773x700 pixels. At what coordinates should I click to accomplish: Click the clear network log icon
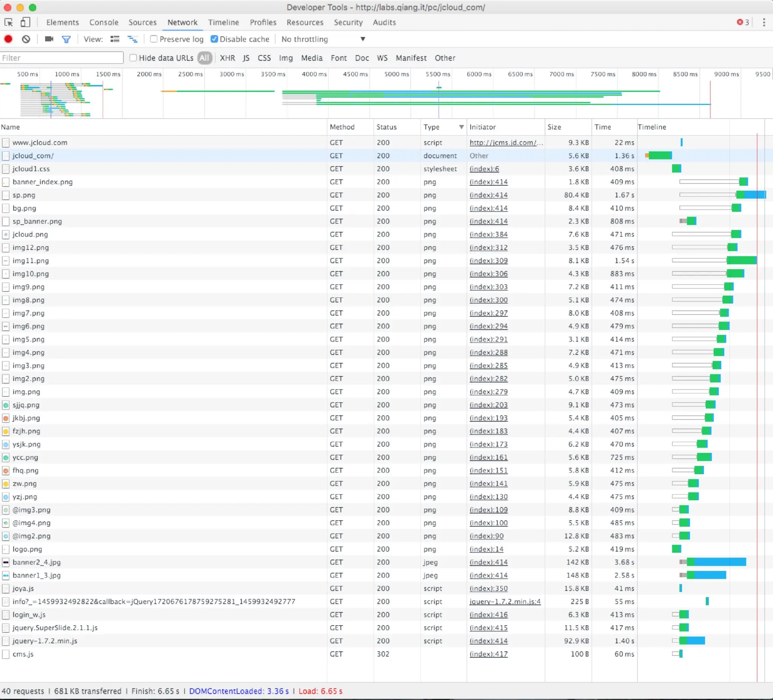[x=26, y=39]
